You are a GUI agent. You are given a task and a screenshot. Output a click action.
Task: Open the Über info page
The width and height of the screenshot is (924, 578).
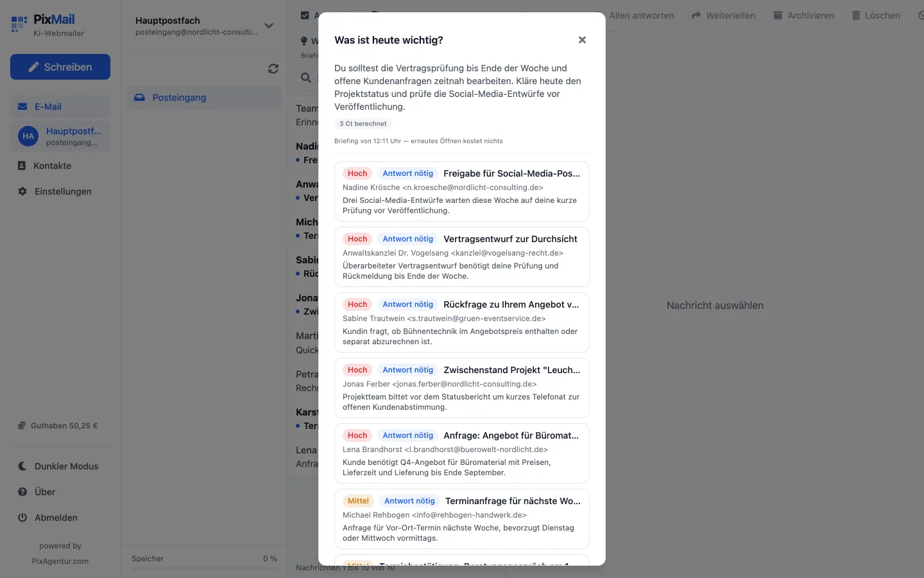60,492
